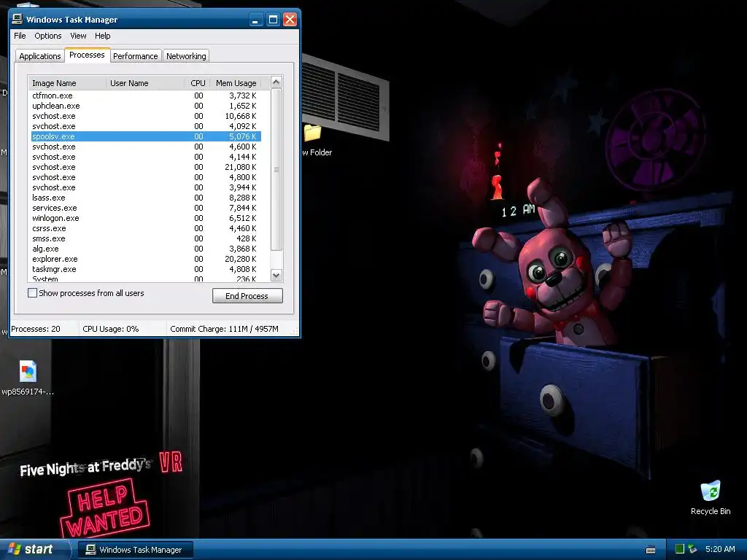Sort by Image Name column header
Viewport: 747px width, 560px height.
67,83
